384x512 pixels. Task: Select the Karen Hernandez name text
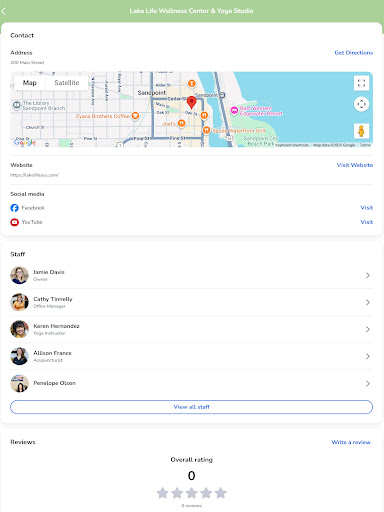[56, 326]
